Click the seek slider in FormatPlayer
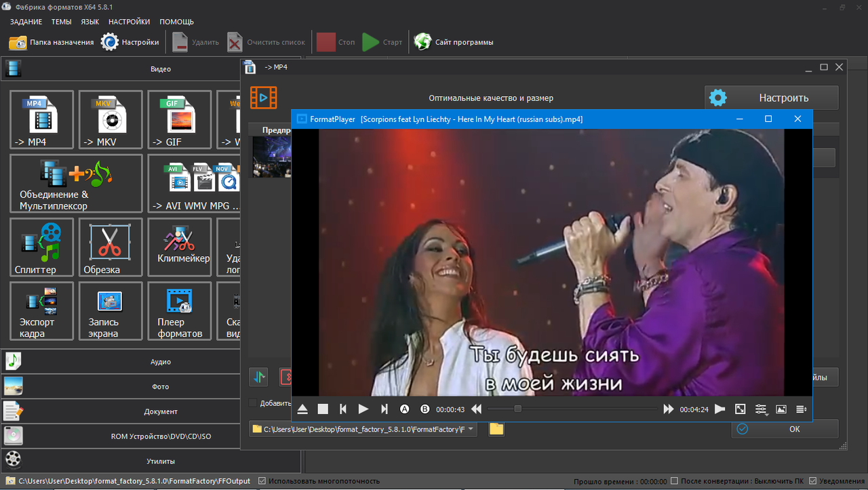The width and height of the screenshot is (868, 490). (x=572, y=409)
